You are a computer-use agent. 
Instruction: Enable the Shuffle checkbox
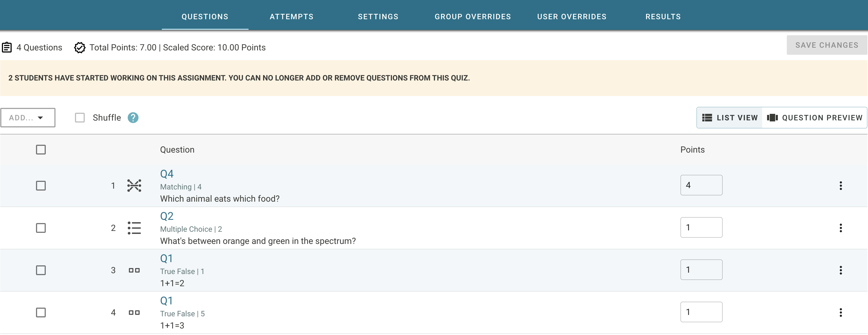coord(80,118)
